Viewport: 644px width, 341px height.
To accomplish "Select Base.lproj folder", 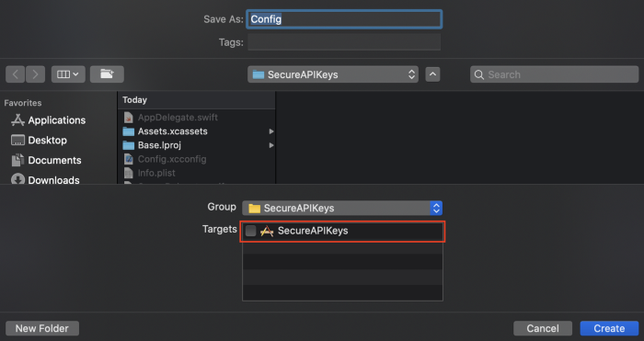I will [197, 145].
